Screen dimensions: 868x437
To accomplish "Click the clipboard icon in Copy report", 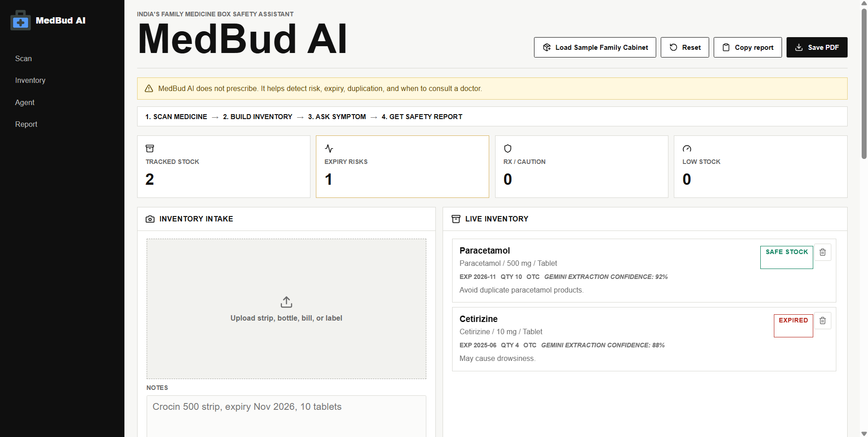I will 726,47.
